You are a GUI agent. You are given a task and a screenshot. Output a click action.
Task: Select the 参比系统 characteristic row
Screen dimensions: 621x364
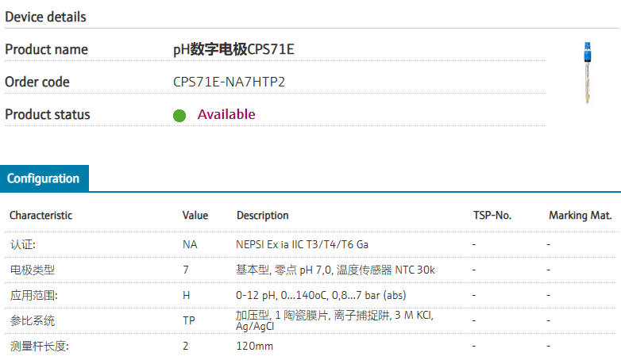coord(310,320)
